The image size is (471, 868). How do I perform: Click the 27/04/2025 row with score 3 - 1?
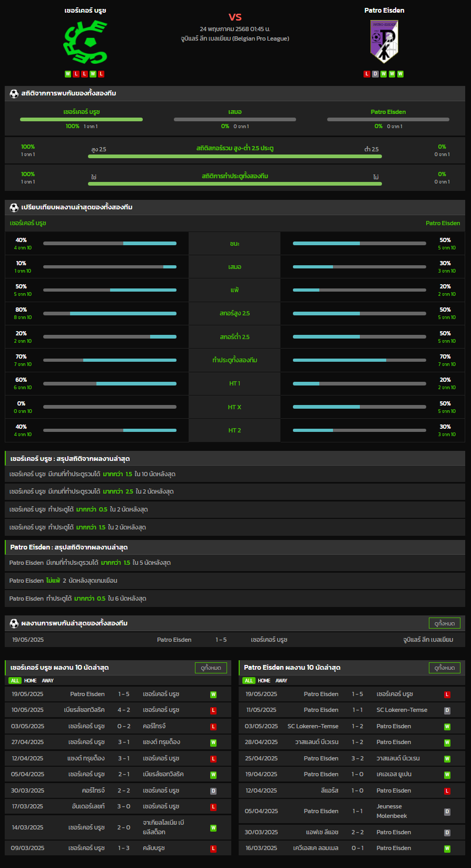[118, 742]
